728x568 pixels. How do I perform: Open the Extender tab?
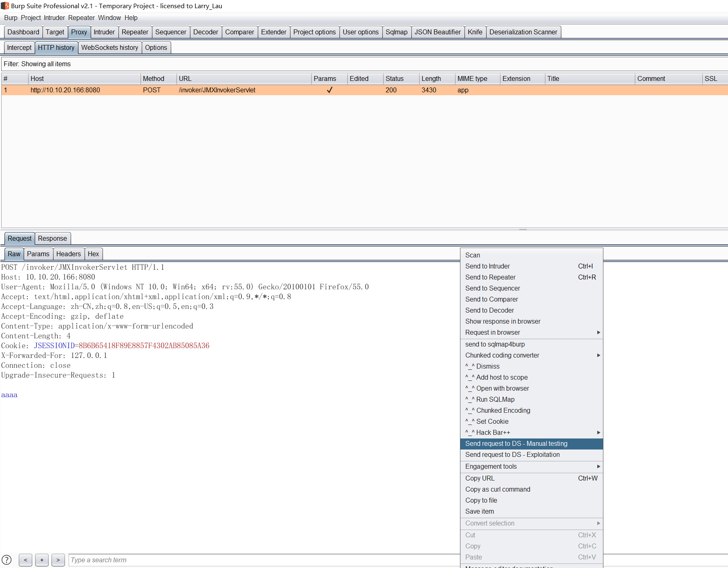tap(274, 32)
